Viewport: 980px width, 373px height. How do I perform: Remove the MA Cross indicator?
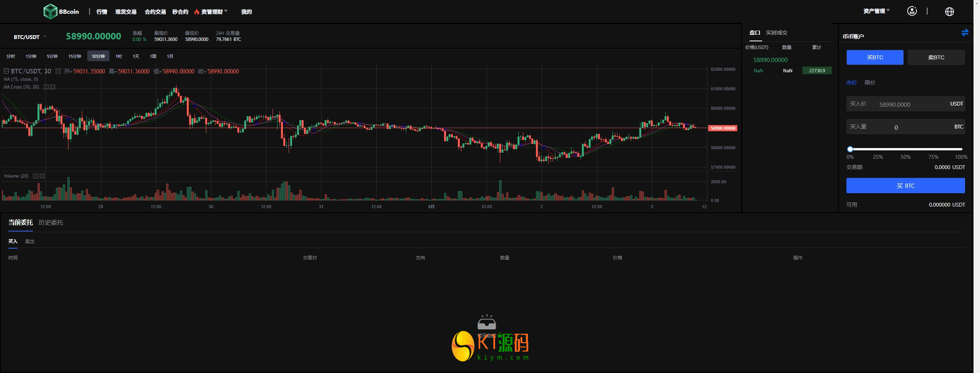click(53, 87)
